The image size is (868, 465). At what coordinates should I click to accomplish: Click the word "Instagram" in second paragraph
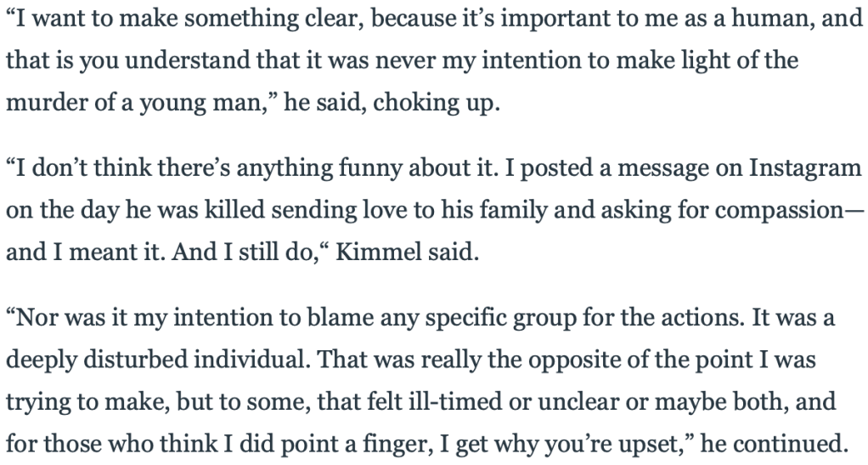coord(805,168)
